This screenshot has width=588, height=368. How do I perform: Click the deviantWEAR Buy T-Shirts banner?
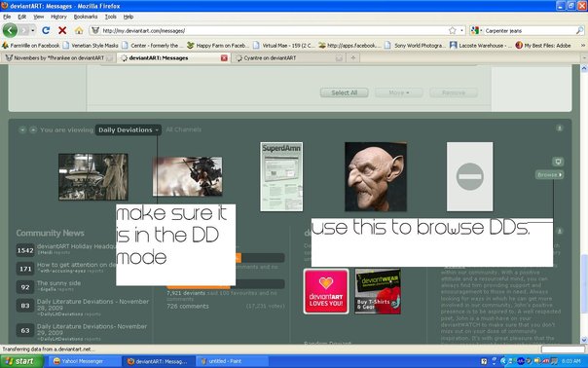coord(378,291)
